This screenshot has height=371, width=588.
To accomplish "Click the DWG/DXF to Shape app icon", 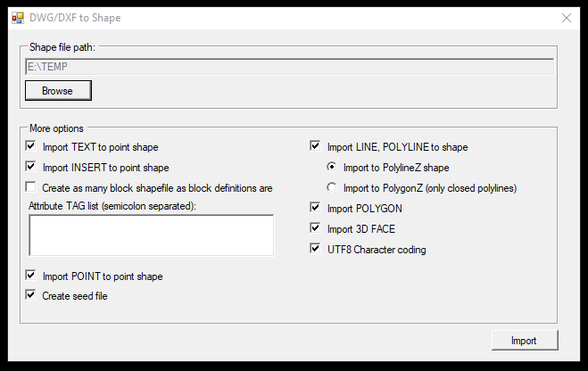I will click(x=18, y=18).
